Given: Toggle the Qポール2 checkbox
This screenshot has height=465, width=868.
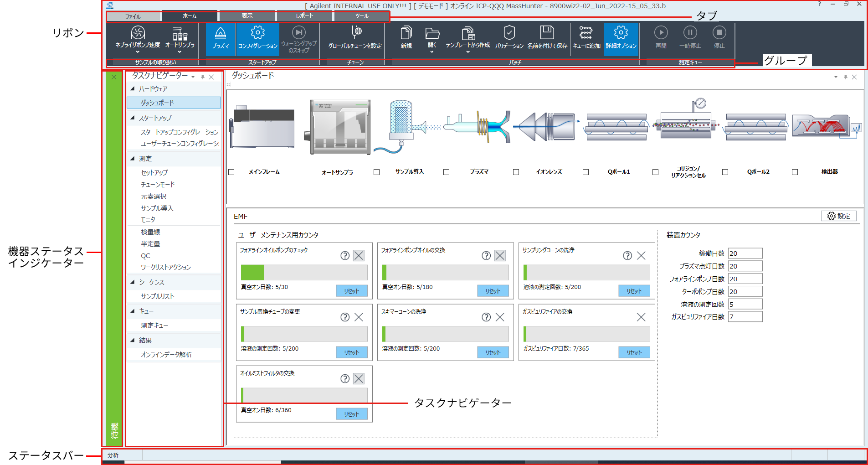Looking at the screenshot, I should point(725,172).
